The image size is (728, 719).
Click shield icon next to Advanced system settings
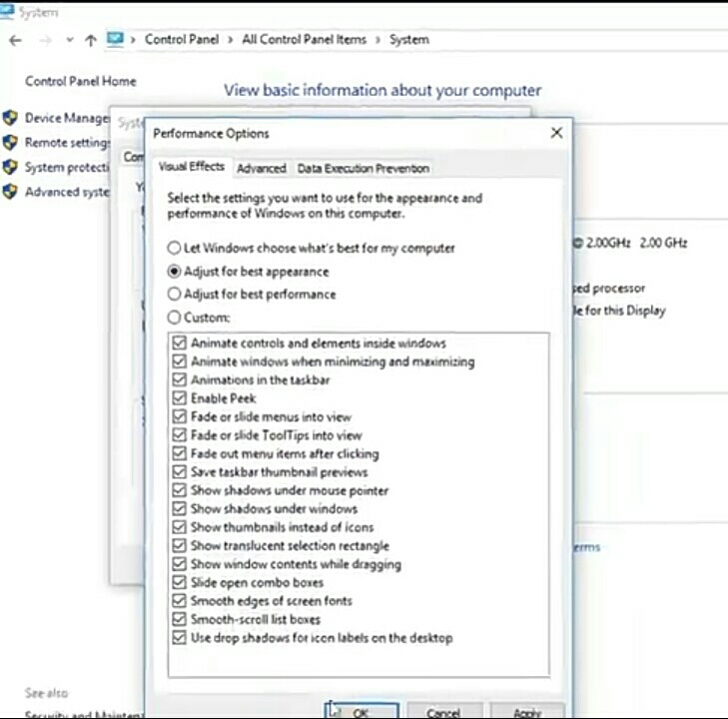tap(10, 192)
